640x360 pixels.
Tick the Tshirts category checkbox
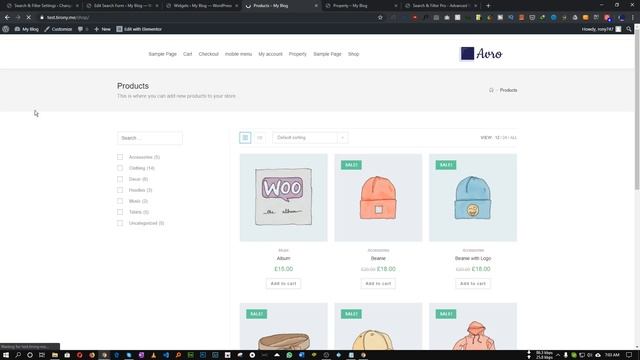point(120,212)
